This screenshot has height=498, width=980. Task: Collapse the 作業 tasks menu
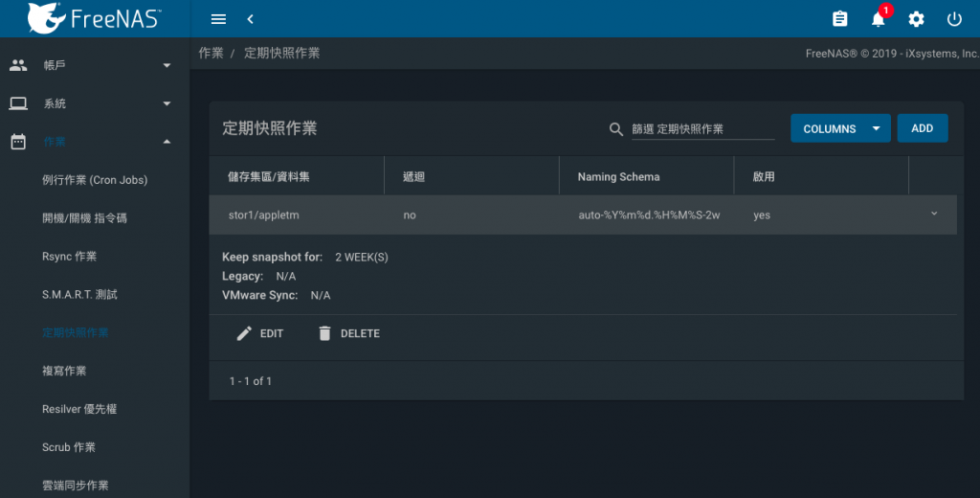pyautogui.click(x=92, y=142)
